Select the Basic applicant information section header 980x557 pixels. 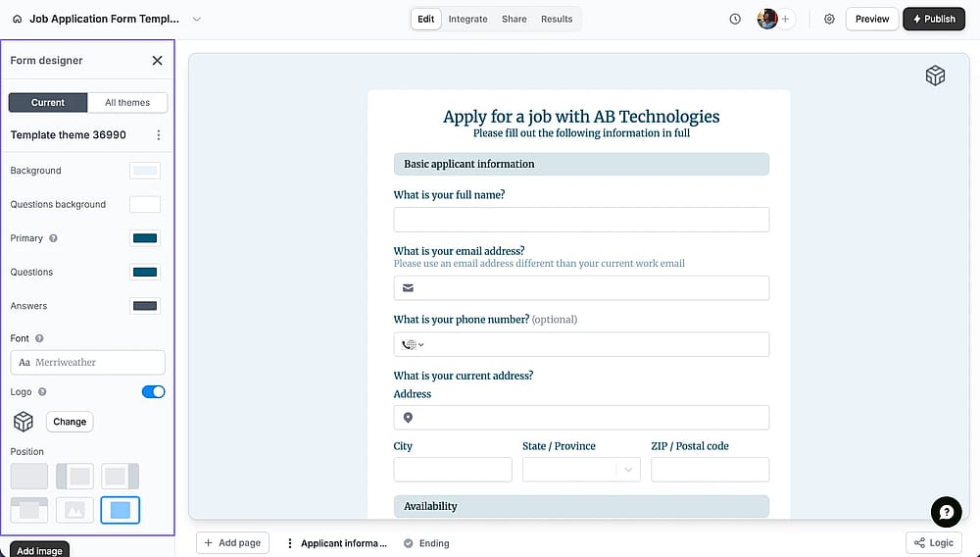(581, 164)
